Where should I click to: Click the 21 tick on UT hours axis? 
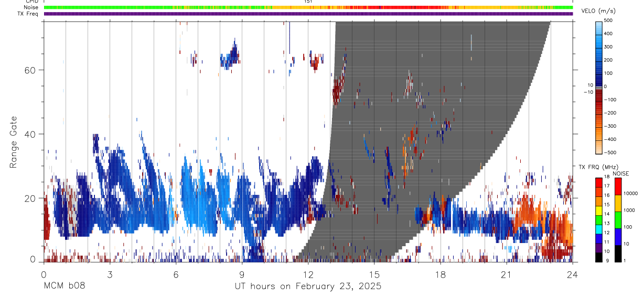click(x=506, y=274)
